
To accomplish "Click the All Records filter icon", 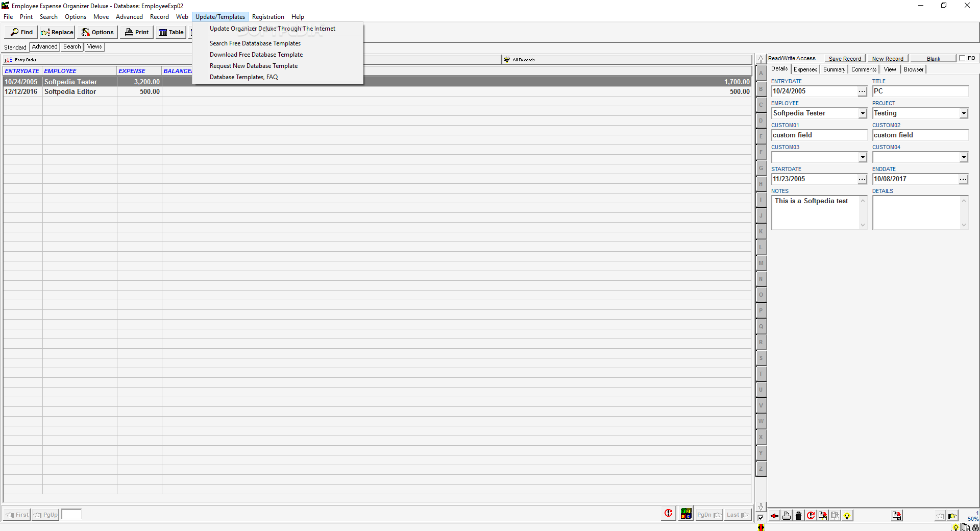I will point(507,60).
